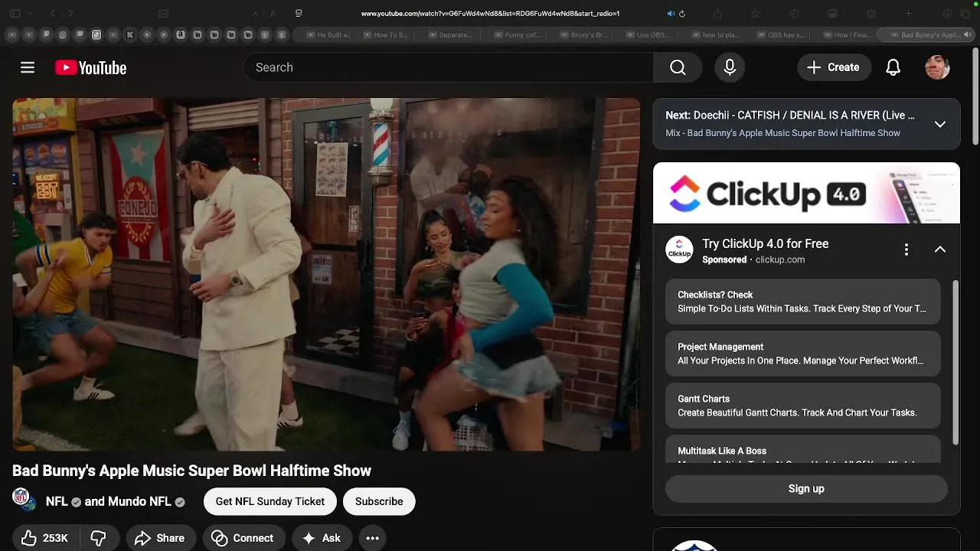
Task: Click the ad panel vertical scrollbar
Action: [x=955, y=361]
